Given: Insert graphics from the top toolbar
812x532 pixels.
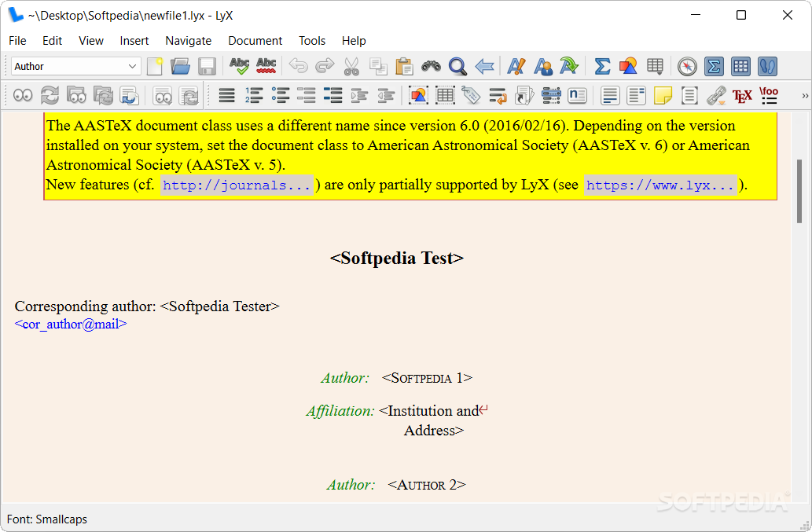Looking at the screenshot, I should pos(628,66).
